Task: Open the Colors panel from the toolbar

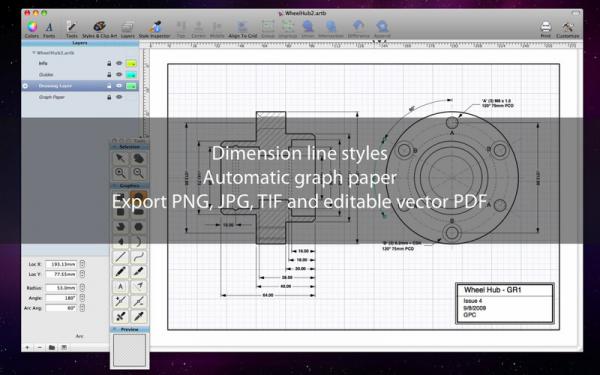Action: pyautogui.click(x=32, y=29)
